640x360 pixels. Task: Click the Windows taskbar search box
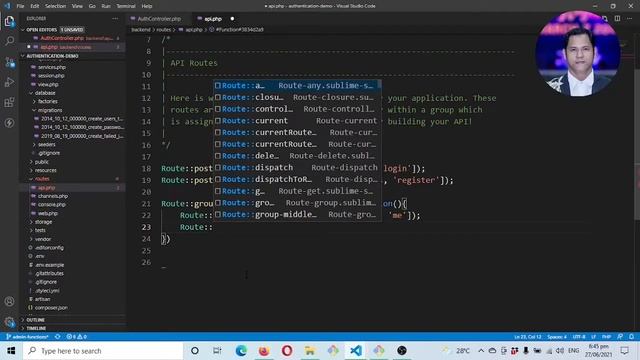coord(102,351)
